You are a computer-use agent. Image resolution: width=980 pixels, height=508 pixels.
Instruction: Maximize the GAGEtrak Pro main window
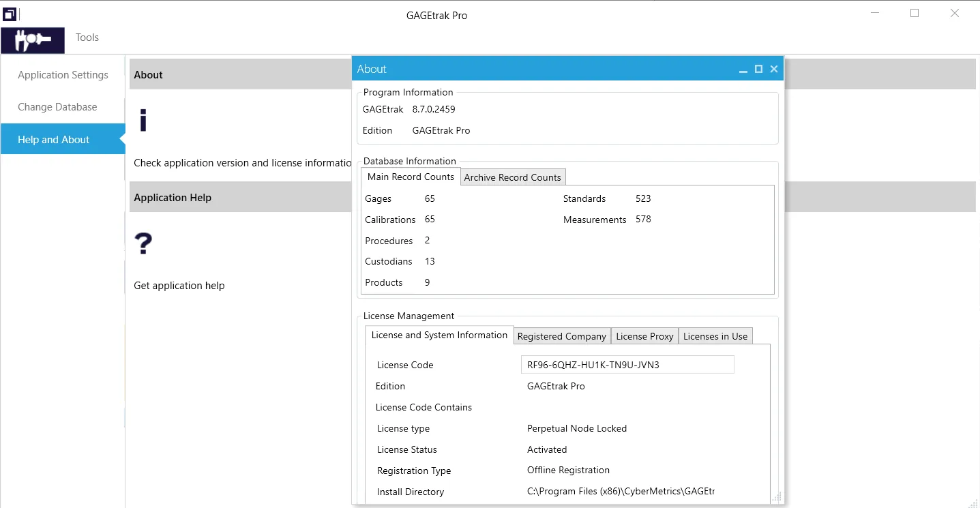click(915, 13)
